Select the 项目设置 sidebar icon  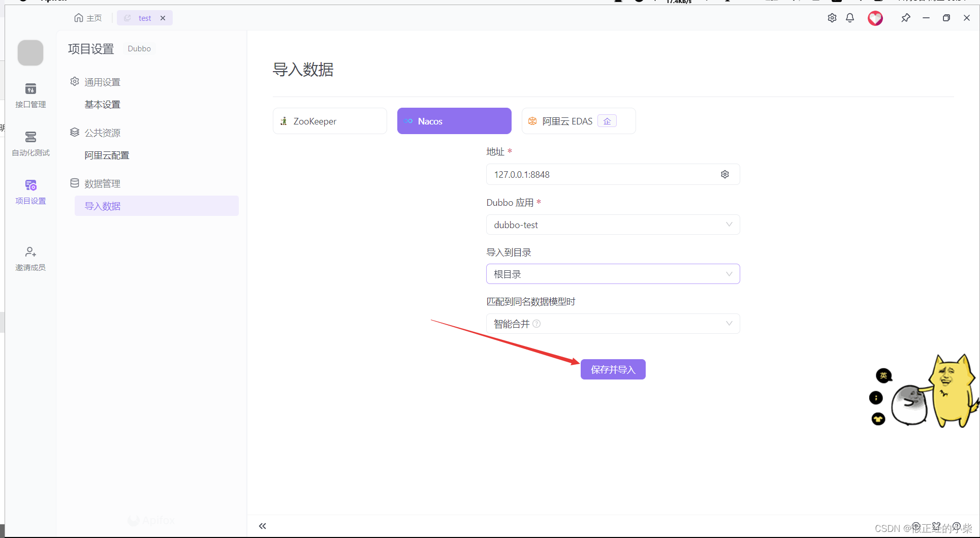[x=30, y=192]
